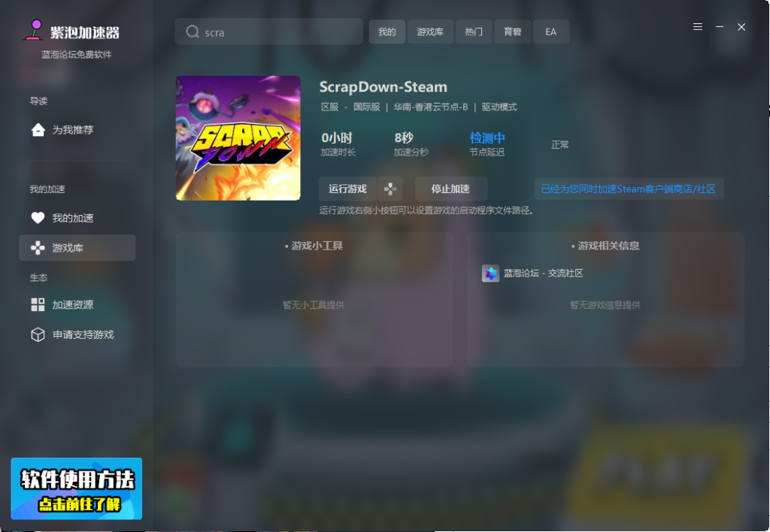Switch to the 我的 tab

pyautogui.click(x=387, y=32)
